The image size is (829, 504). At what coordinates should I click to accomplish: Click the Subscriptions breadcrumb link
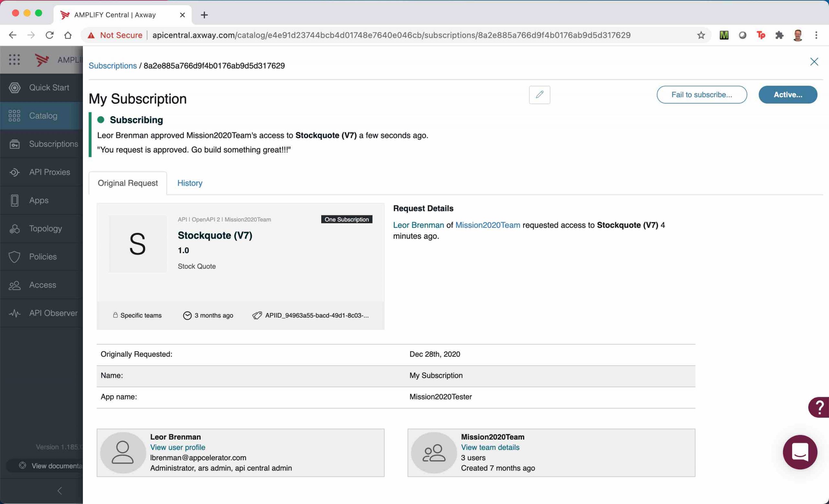113,66
